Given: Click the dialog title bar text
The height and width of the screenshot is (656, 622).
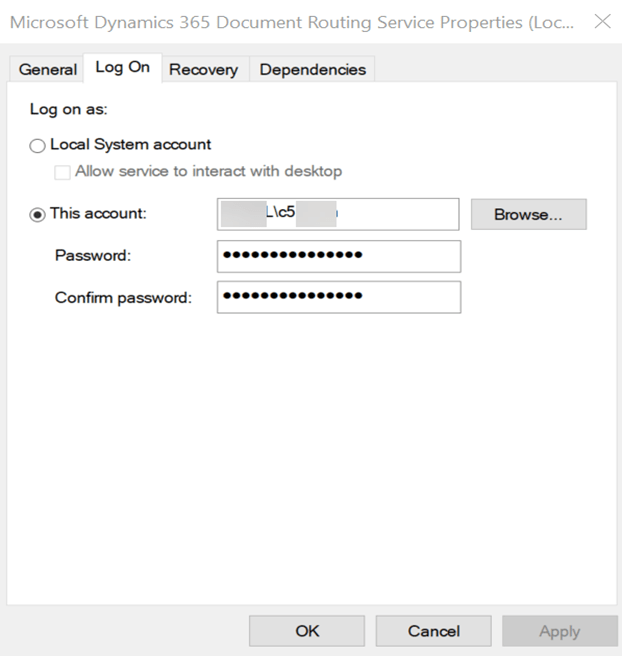Looking at the screenshot, I should pyautogui.click(x=290, y=21).
